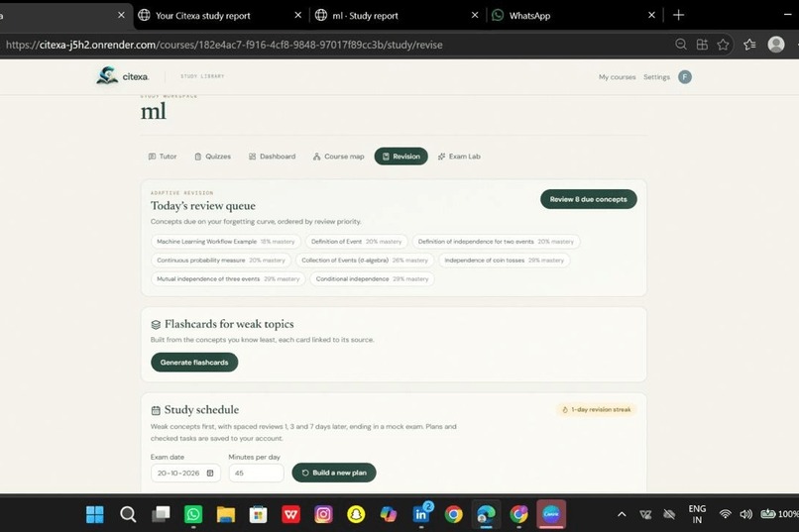Select Independence of coin tosses chip
The height and width of the screenshot is (532, 799).
point(504,261)
